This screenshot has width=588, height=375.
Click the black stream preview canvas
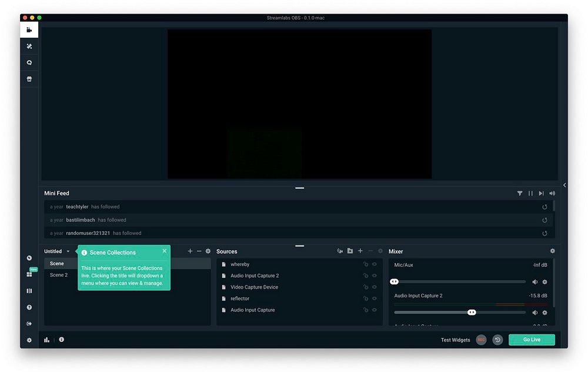(x=299, y=104)
